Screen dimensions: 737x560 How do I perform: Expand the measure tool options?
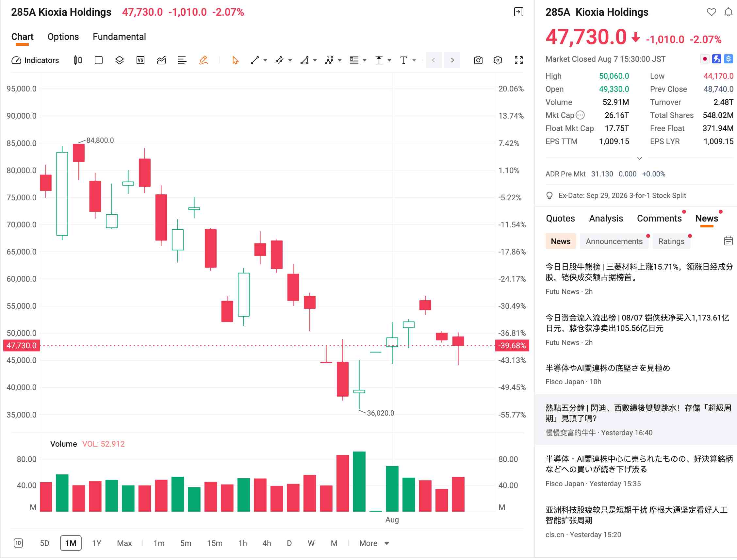click(x=389, y=60)
